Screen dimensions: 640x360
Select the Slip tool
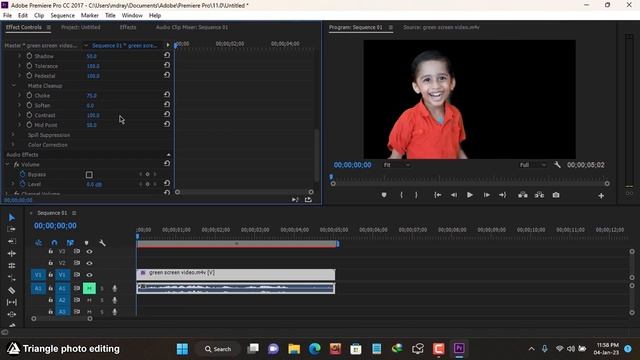[11, 302]
